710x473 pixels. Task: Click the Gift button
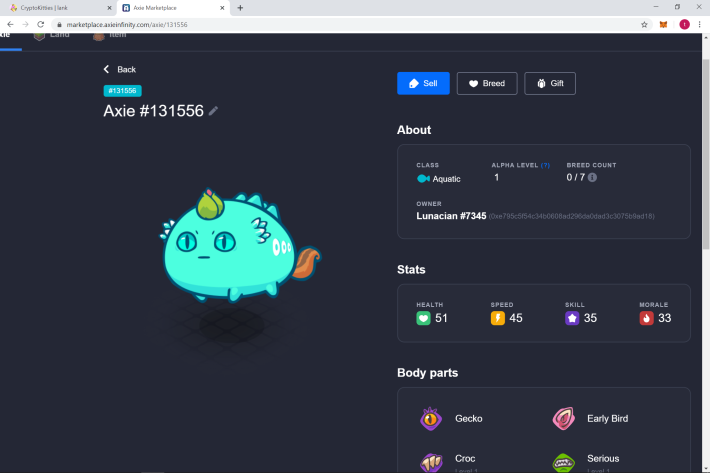550,83
